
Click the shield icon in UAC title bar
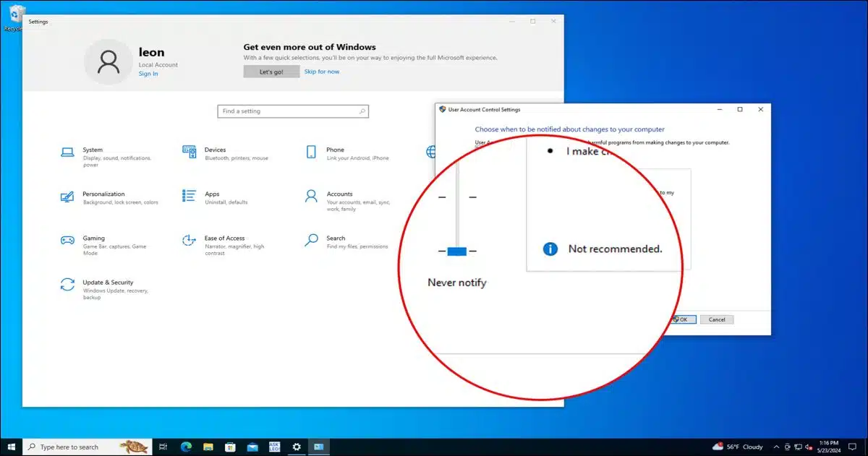coord(443,110)
